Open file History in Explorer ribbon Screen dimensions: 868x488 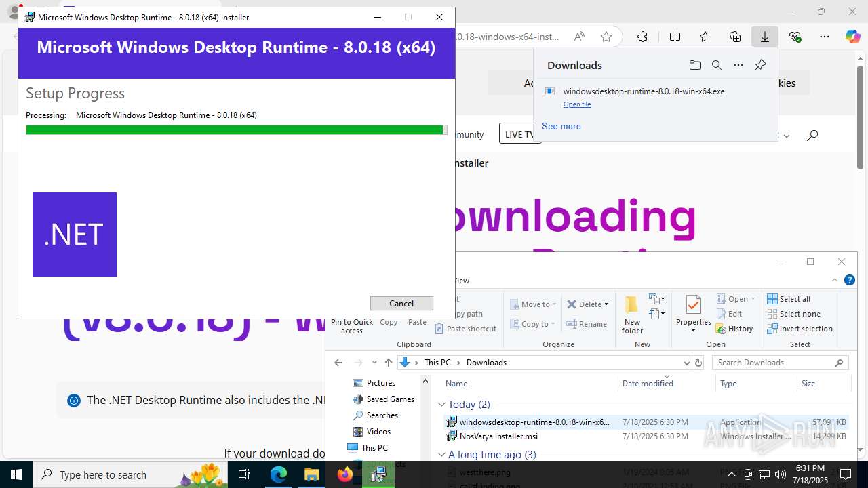click(x=734, y=329)
